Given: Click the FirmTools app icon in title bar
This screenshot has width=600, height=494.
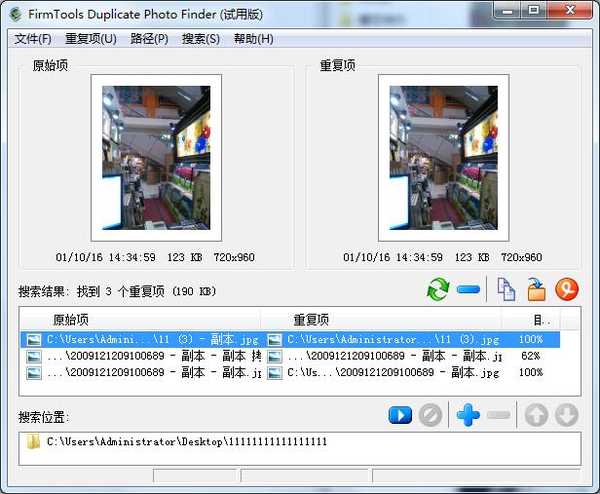Looking at the screenshot, I should coord(15,14).
